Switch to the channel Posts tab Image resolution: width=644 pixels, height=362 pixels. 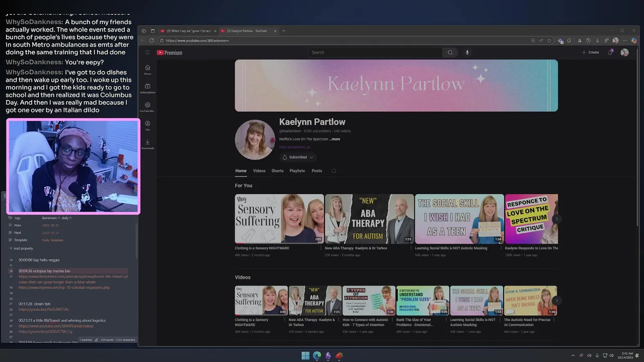click(317, 171)
